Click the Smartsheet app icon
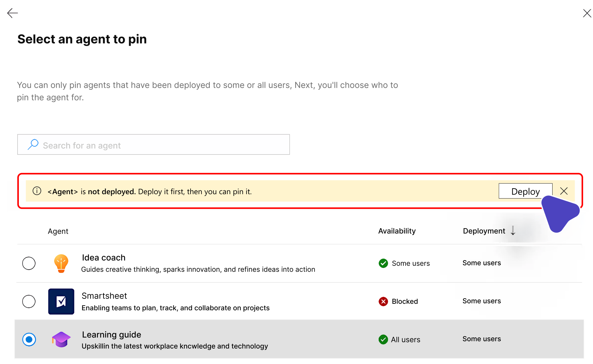 61,301
